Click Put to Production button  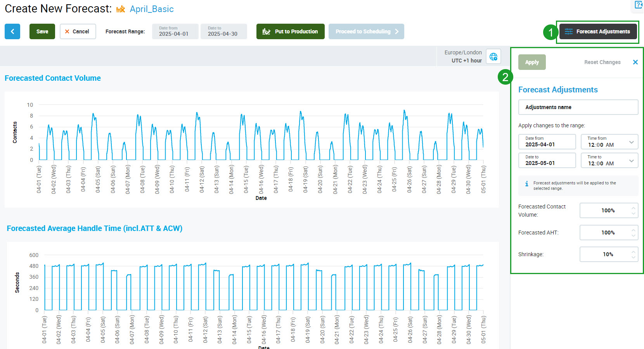[x=290, y=31]
